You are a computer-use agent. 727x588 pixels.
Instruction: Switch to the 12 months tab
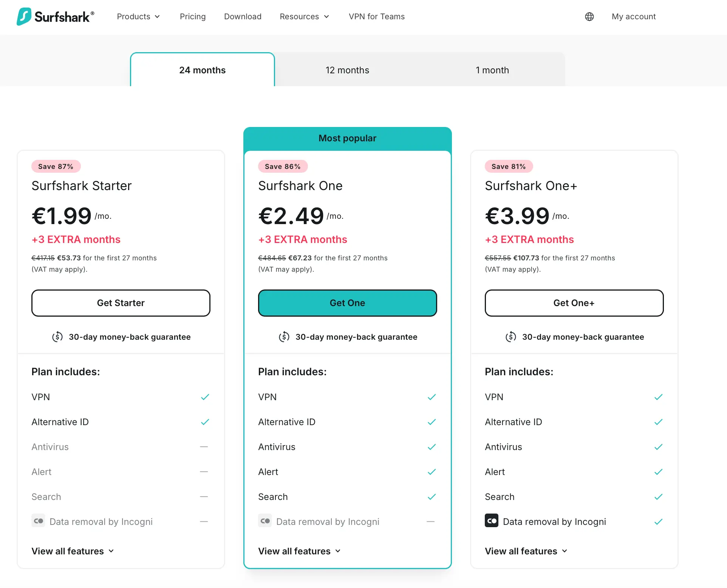(x=347, y=70)
